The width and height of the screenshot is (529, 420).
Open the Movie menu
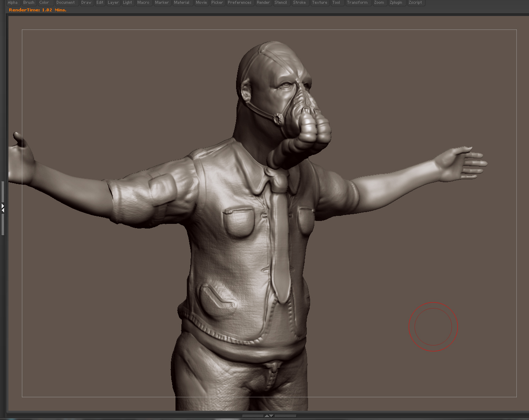[201, 3]
